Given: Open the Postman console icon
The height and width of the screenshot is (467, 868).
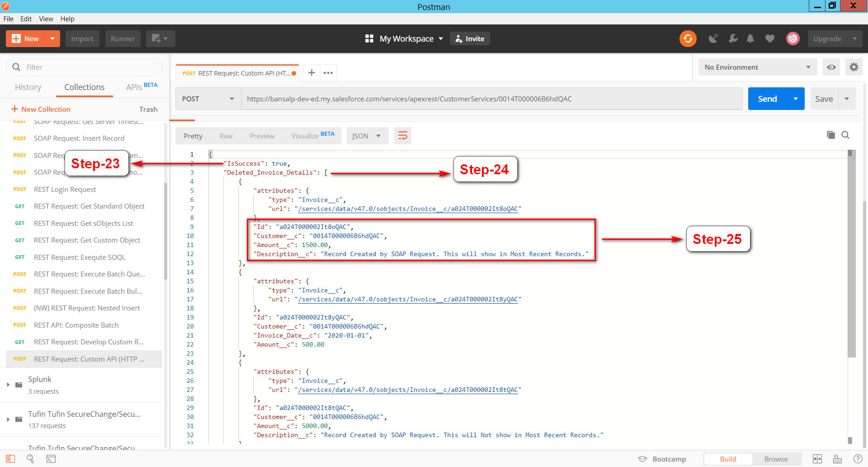Looking at the screenshot, I should [51, 459].
